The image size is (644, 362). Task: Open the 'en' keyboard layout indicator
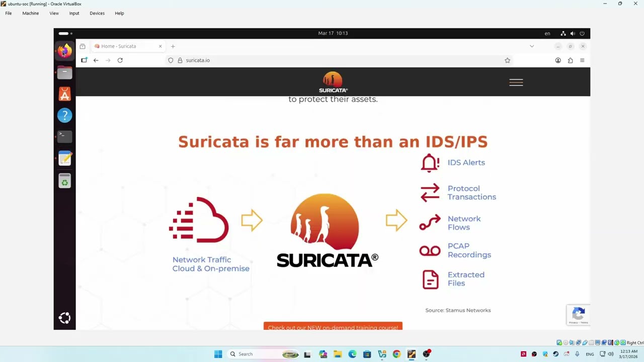coord(547,33)
